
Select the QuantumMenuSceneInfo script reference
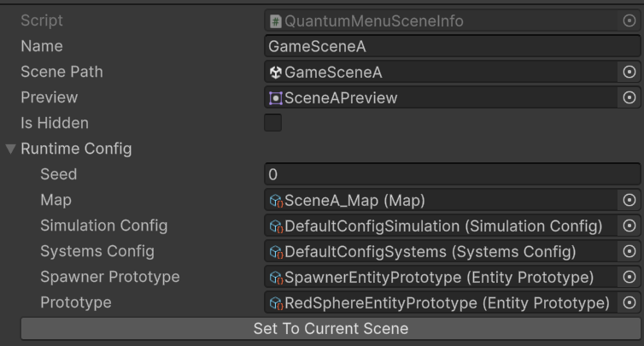point(441,21)
